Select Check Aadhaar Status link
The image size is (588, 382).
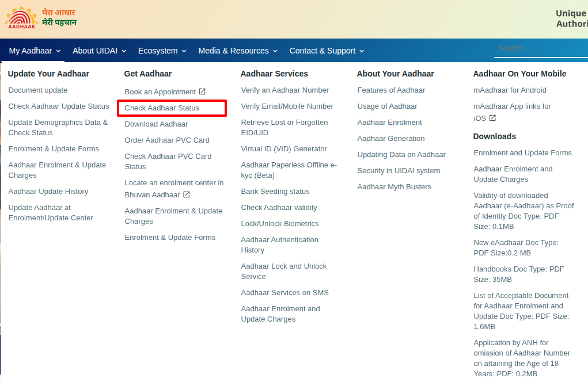point(162,108)
